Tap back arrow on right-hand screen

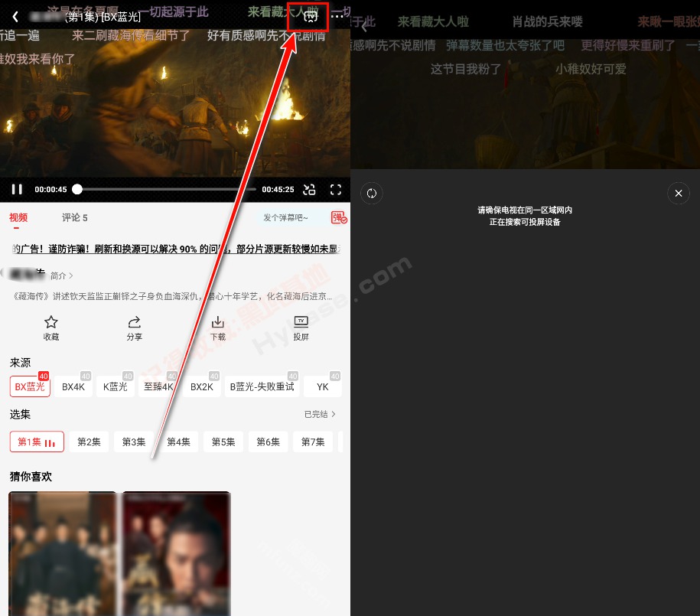[x=364, y=27]
